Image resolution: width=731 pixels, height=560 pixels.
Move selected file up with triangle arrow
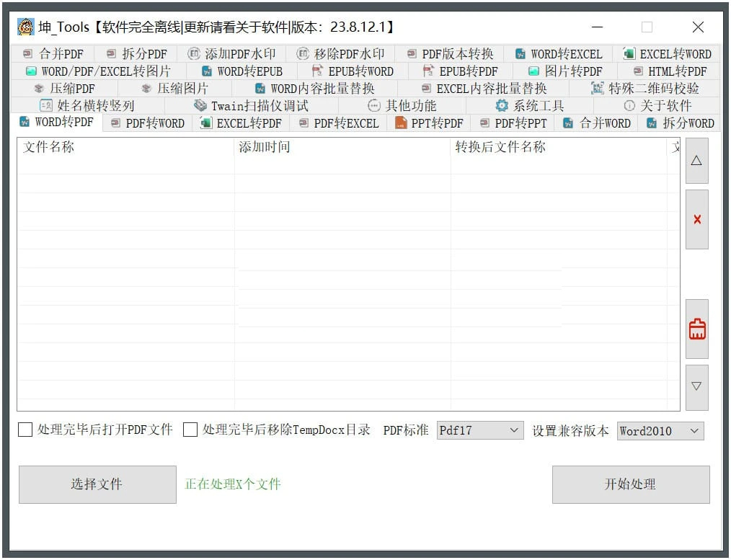click(x=696, y=161)
